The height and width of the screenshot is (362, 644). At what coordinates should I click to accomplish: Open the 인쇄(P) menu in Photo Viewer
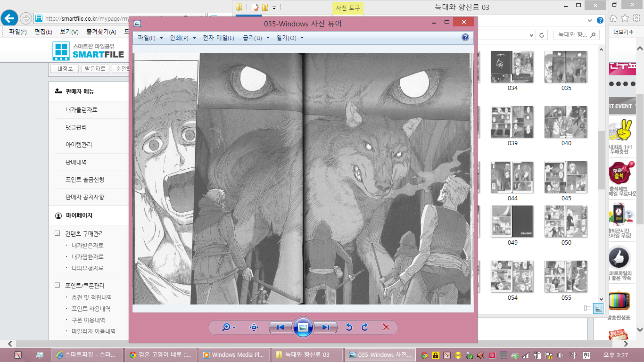point(183,38)
